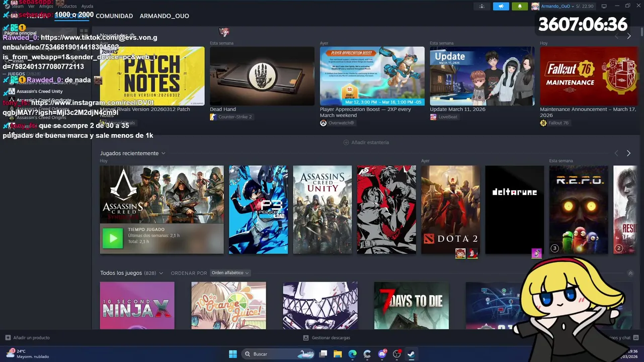
Task: Open the Ayuda menu
Action: [x=87, y=6]
